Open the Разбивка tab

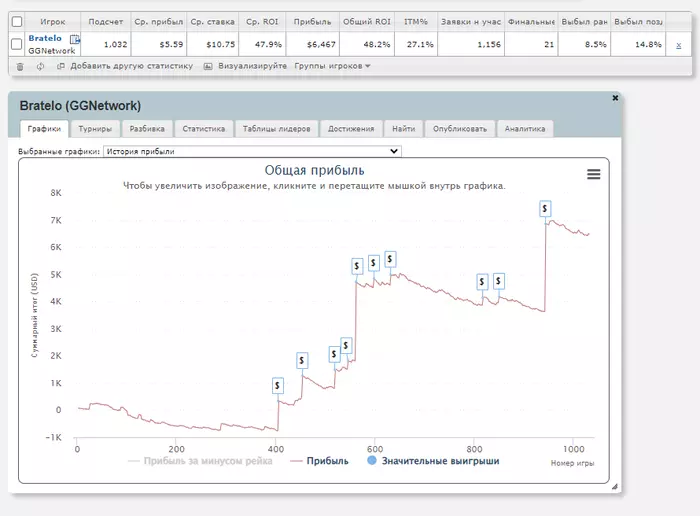pos(147,129)
